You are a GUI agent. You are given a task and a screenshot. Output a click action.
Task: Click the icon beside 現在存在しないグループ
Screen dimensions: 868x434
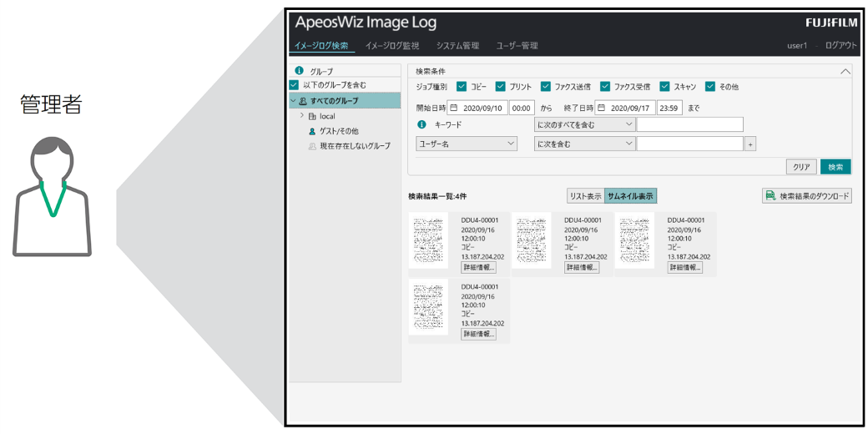312,146
